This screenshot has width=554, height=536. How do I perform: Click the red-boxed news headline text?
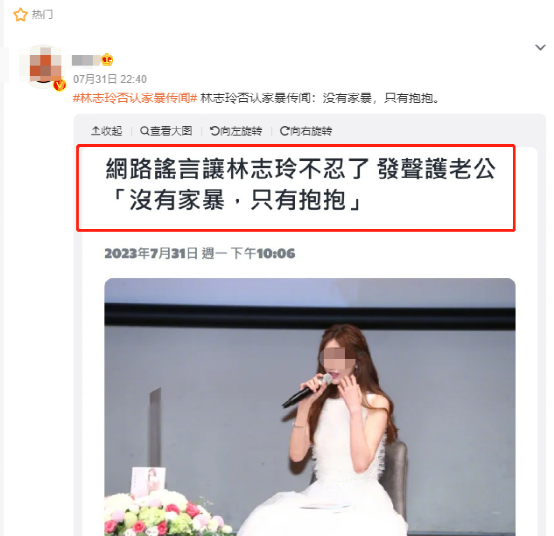[x=300, y=184]
